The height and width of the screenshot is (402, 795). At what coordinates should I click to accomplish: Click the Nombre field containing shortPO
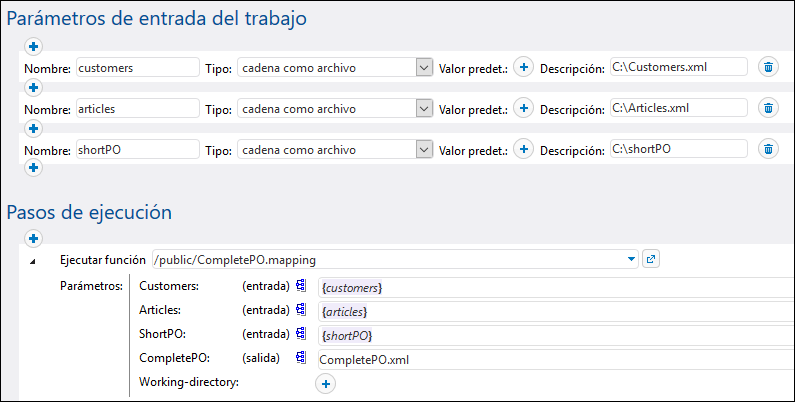coord(137,149)
